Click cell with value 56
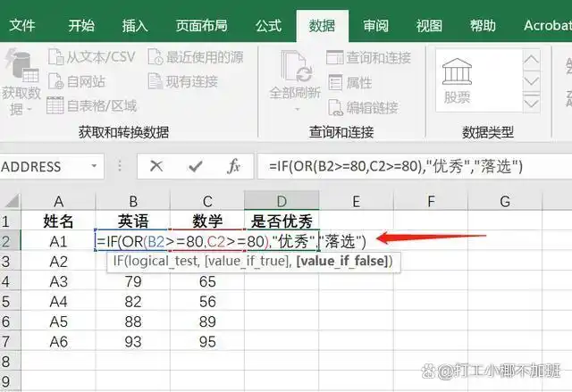The height and width of the screenshot is (392, 572). pos(207,301)
